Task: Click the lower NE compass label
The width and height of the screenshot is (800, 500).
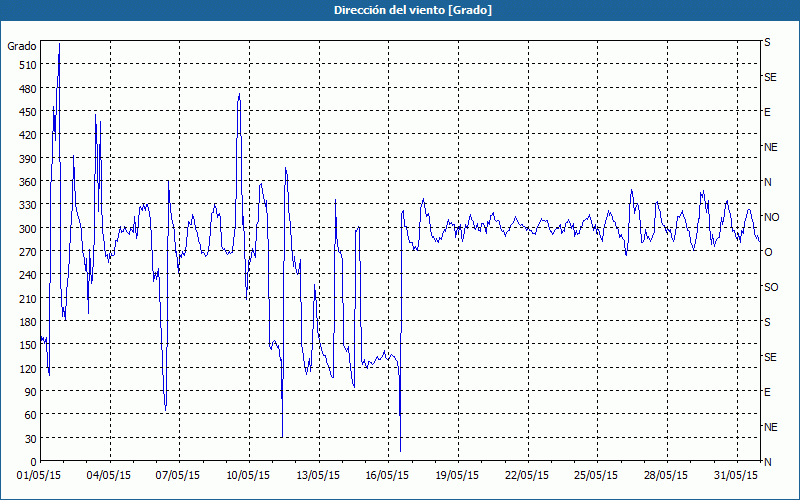Action: (x=770, y=427)
